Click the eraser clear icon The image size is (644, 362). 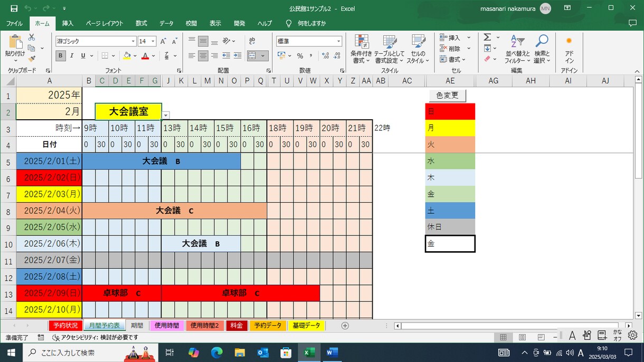tap(487, 59)
